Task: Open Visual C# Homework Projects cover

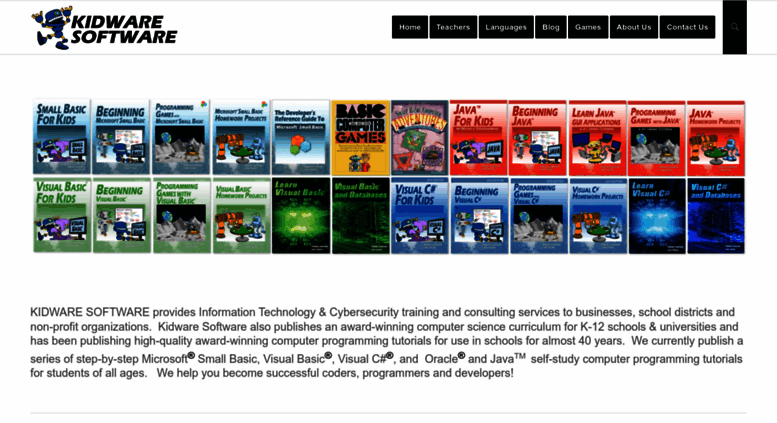Action: click(x=598, y=215)
